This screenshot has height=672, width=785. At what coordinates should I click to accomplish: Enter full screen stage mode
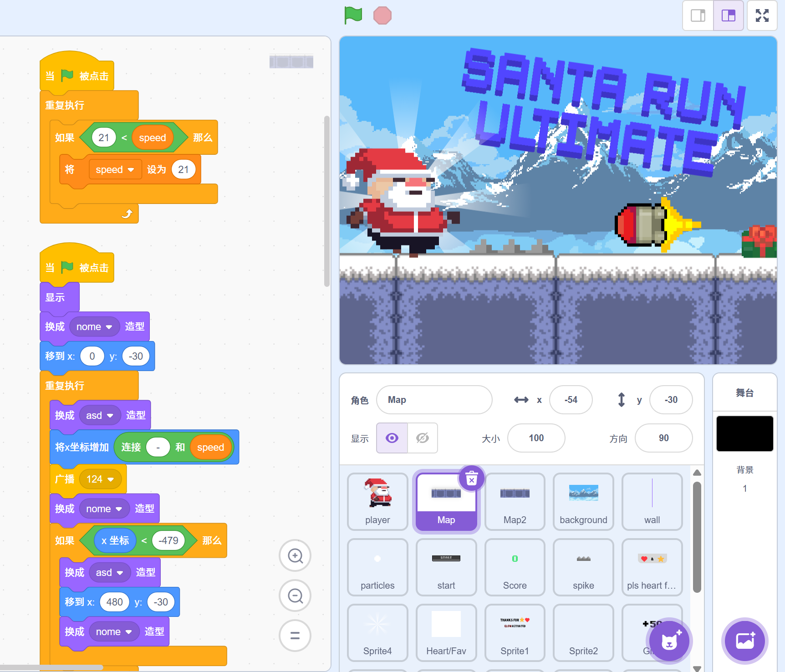[x=762, y=15]
